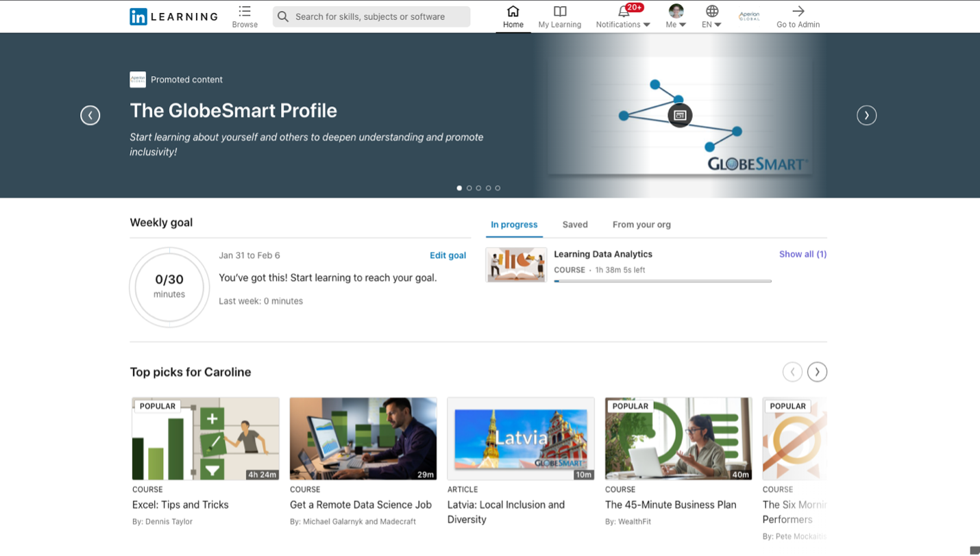Click the Promoted content label
The image size is (980, 556).
tap(186, 79)
